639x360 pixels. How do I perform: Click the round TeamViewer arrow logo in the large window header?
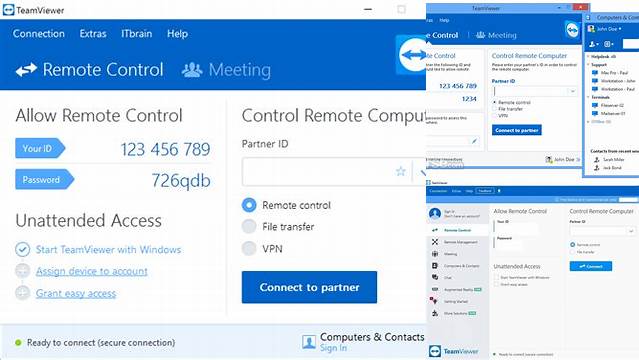412,55
